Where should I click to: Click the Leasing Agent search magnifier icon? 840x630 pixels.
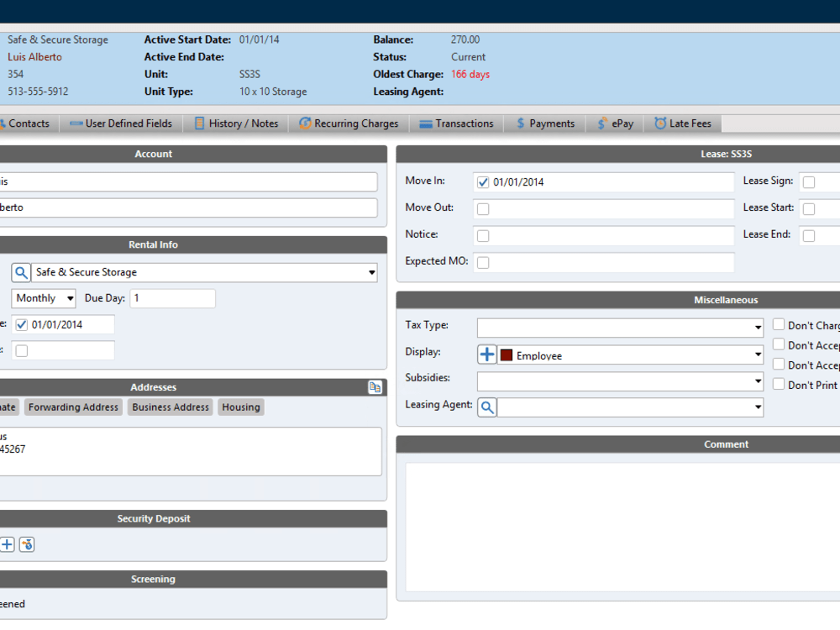[x=487, y=407]
